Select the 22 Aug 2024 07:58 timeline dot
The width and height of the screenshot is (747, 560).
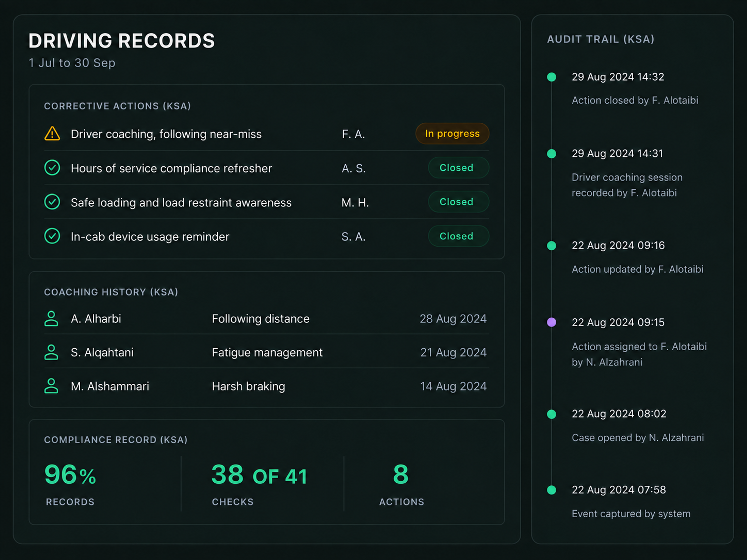coord(551,490)
